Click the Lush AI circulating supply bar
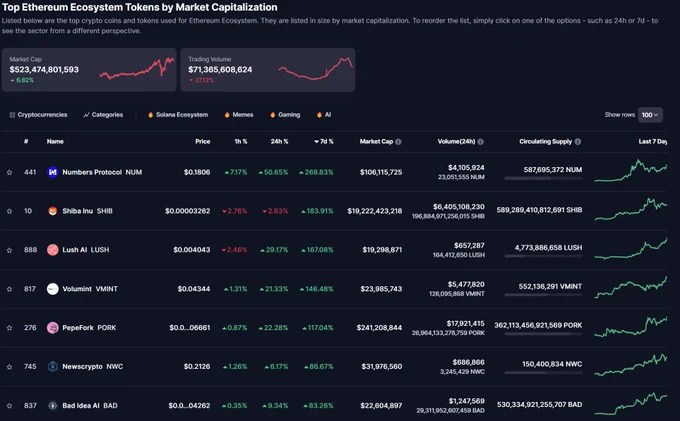Image resolution: width=680 pixels, height=421 pixels. (543, 256)
